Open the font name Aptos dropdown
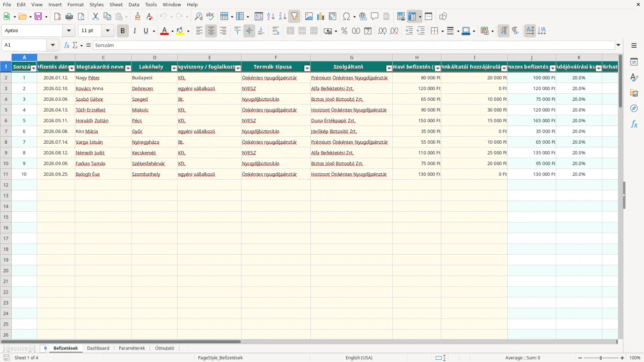 (x=69, y=31)
